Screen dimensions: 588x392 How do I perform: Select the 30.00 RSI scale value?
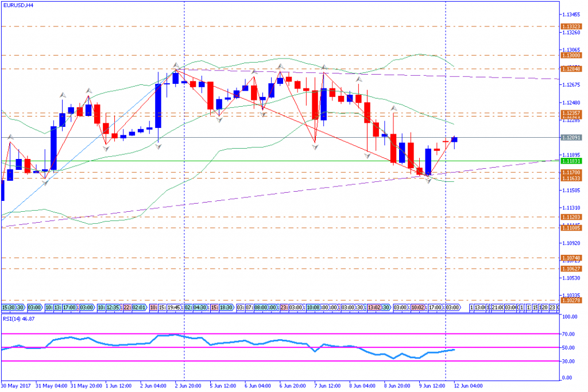tap(569, 361)
